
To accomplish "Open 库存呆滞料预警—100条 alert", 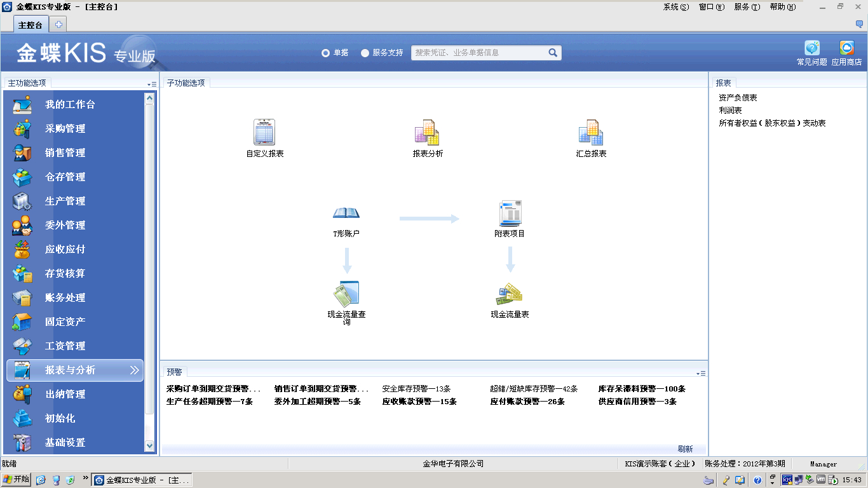I will pos(642,389).
